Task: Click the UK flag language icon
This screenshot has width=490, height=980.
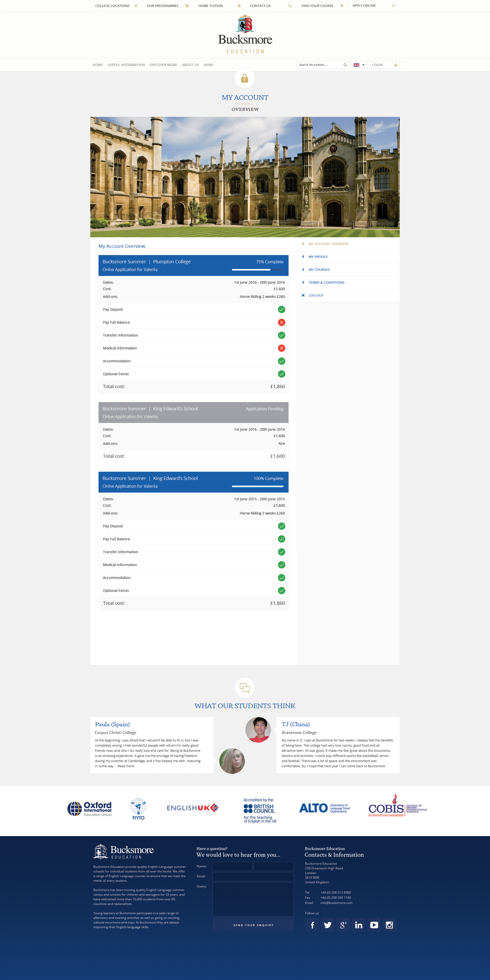Action: 356,65
